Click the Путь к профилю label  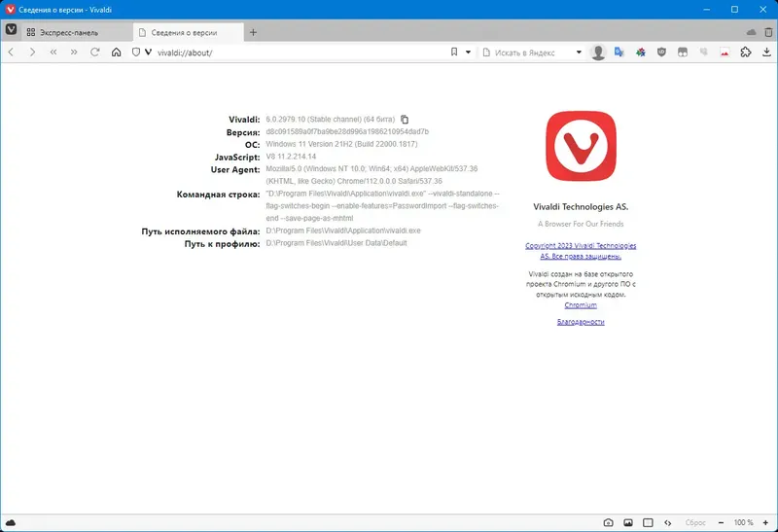click(x=223, y=244)
